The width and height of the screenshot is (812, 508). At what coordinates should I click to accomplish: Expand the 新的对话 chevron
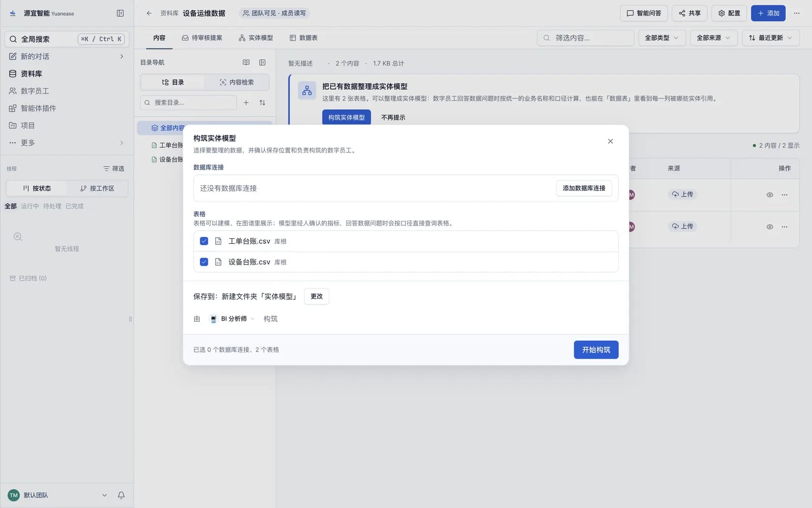pos(121,56)
